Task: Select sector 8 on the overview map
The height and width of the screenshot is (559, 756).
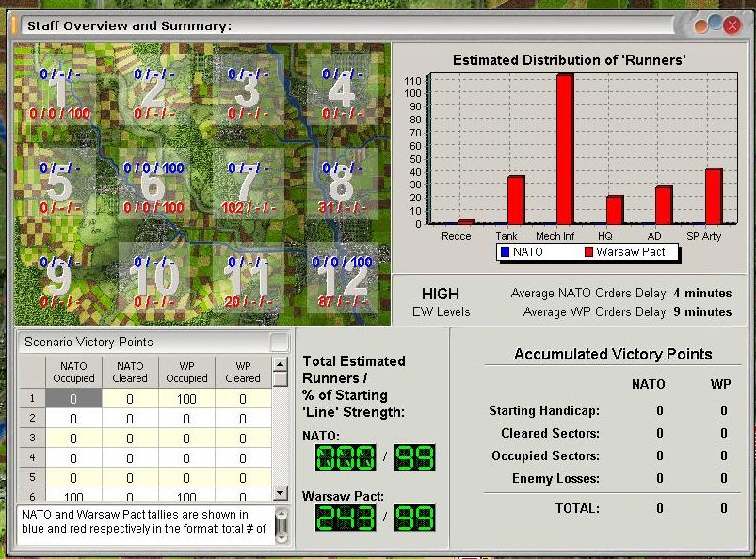Action: 342,184
